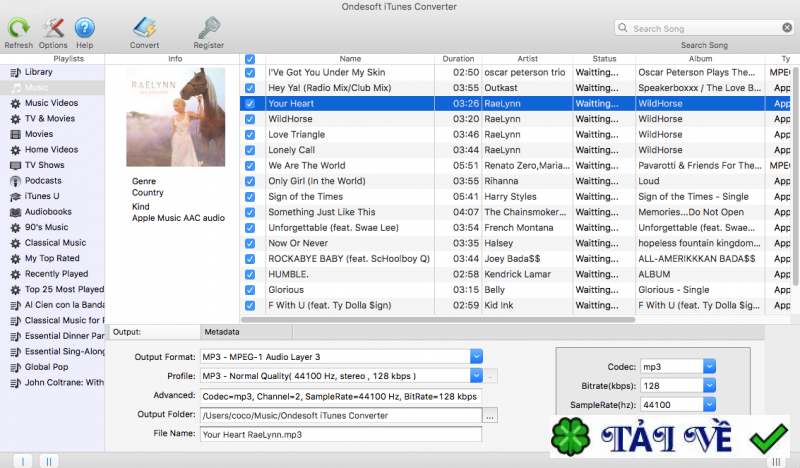Screen dimensions: 800x468
Task: Select Something Just Like This row
Action: [515, 212]
